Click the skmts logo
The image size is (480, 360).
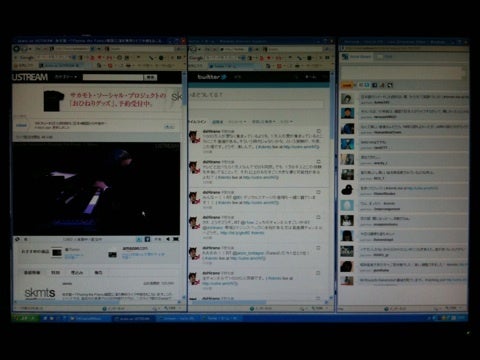[40, 293]
